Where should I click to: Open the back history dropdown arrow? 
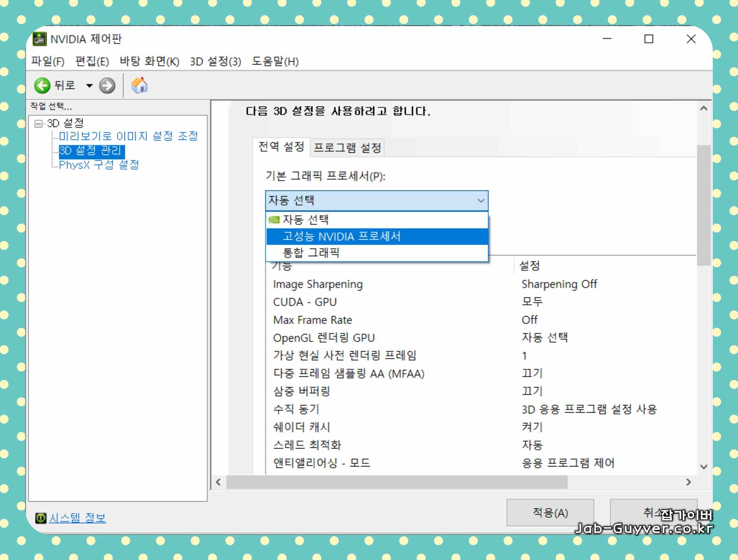click(x=89, y=86)
